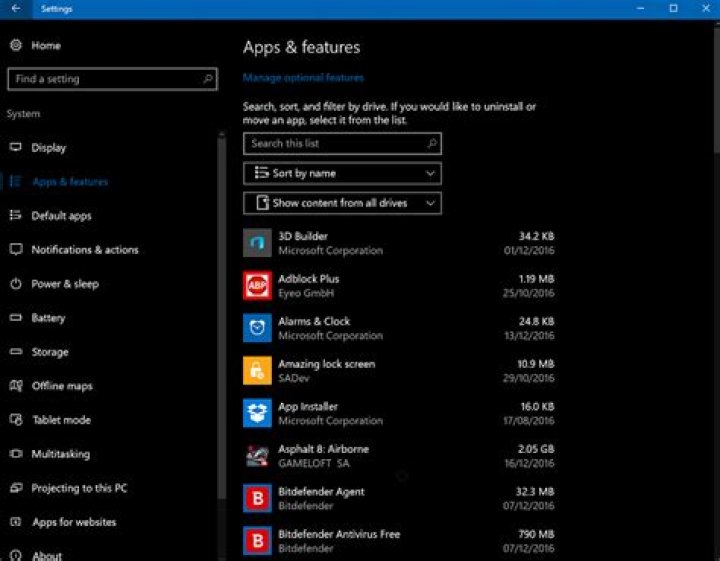Click the Default apps list icon
Screen dimensions: 720x561
click(16, 215)
